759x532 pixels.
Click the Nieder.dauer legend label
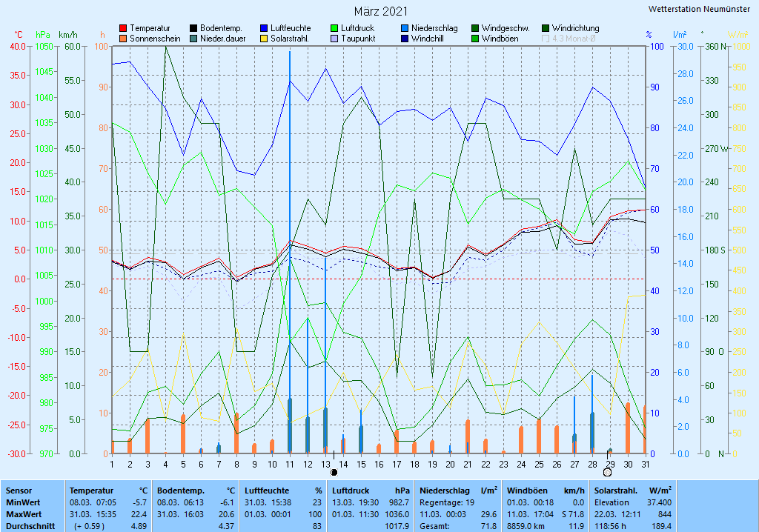click(x=223, y=39)
